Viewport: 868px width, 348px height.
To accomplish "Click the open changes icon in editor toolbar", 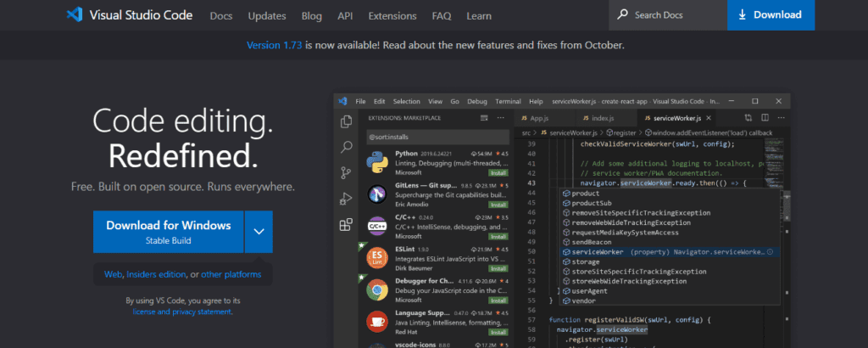I will [748, 117].
